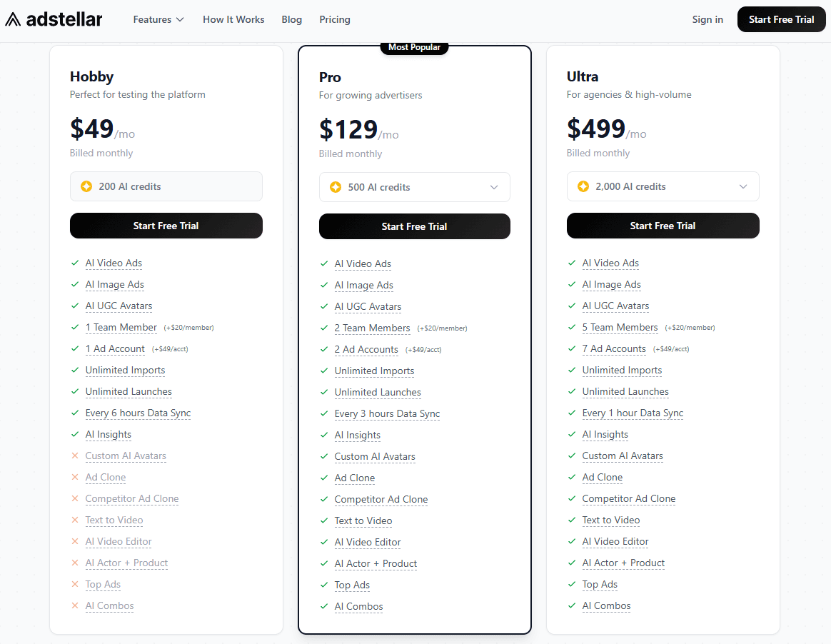Expand the 2,000 AI credits dropdown
The width and height of the screenshot is (831, 644).
[742, 186]
